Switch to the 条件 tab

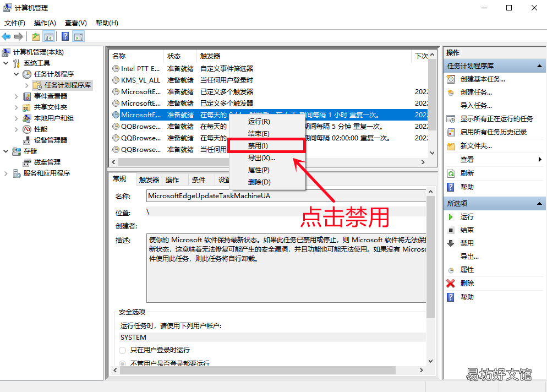click(199, 180)
